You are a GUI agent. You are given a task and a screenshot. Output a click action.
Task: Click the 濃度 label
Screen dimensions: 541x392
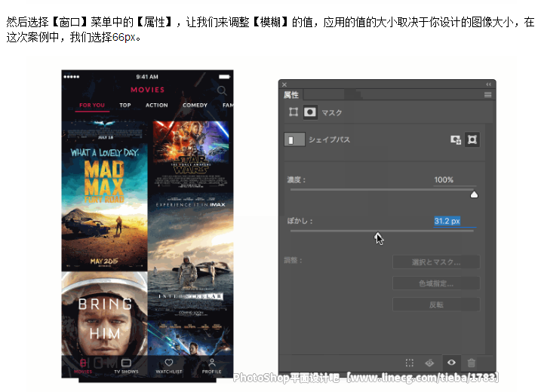click(x=297, y=179)
